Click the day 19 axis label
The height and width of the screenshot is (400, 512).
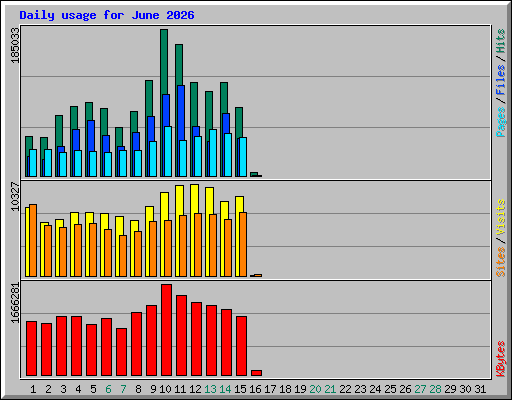(x=300, y=389)
